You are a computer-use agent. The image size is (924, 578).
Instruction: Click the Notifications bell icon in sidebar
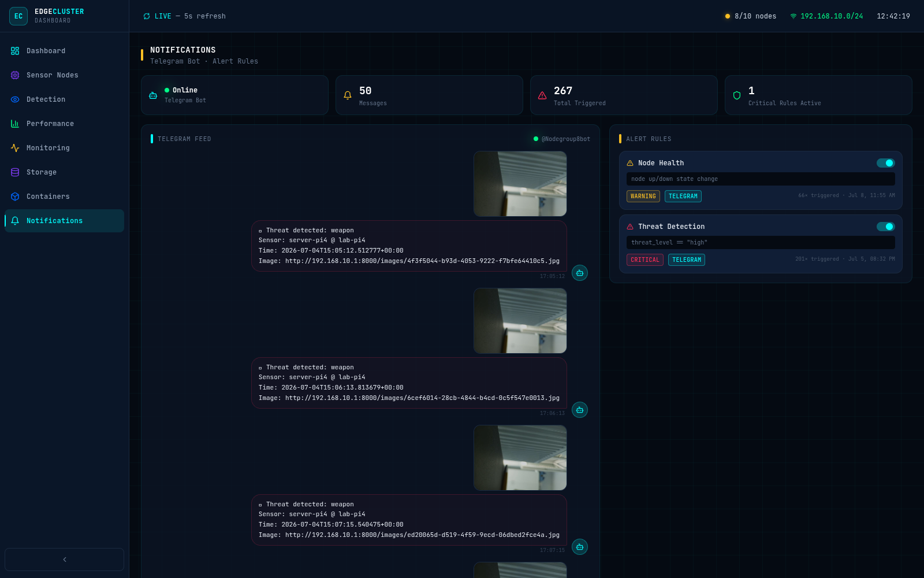[15, 221]
